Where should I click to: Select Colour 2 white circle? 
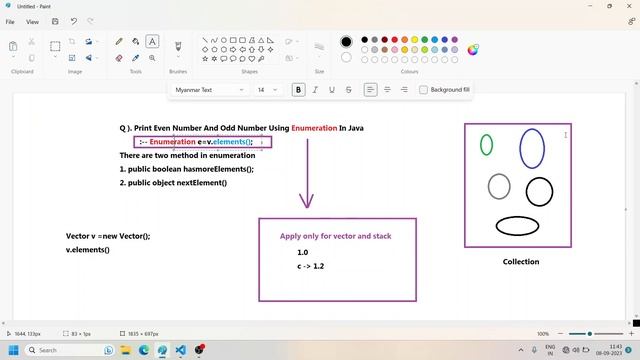[x=346, y=58]
